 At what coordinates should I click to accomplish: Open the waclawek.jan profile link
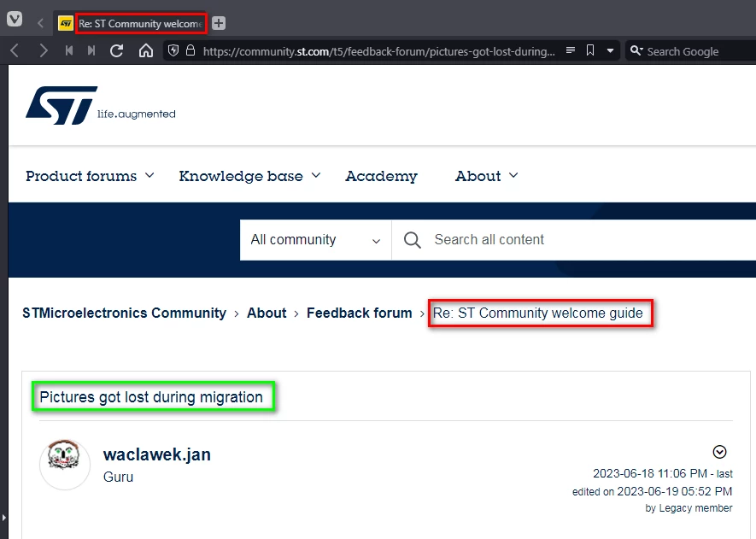coord(156,454)
